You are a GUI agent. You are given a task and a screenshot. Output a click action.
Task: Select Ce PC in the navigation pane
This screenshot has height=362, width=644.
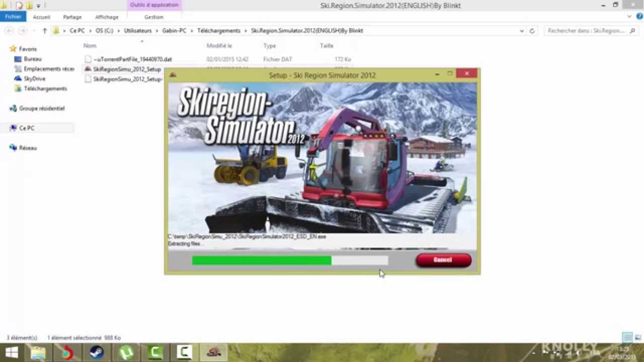point(26,128)
